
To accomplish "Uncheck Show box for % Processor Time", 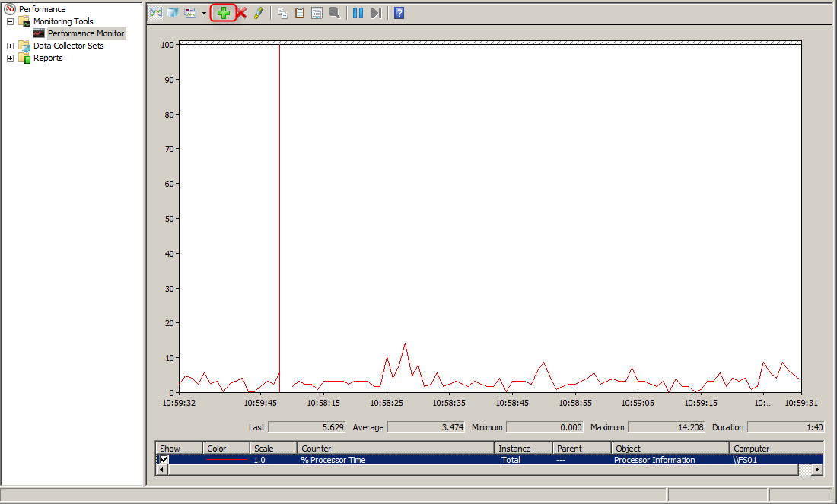I will point(164,460).
